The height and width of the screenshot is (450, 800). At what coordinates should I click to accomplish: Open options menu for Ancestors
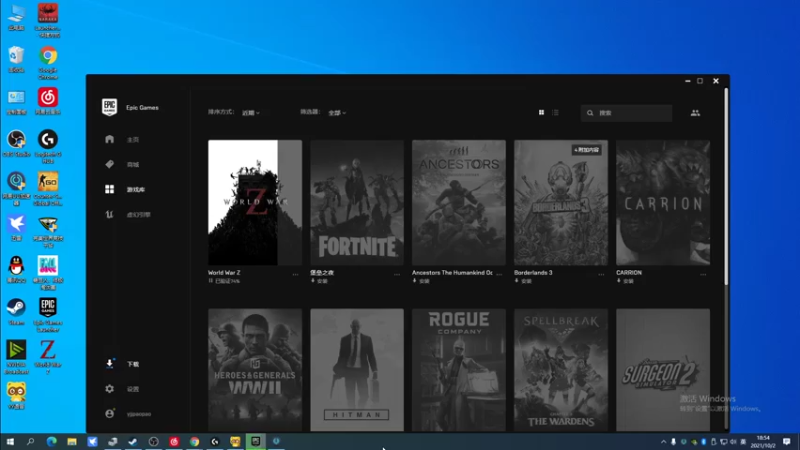click(x=499, y=274)
